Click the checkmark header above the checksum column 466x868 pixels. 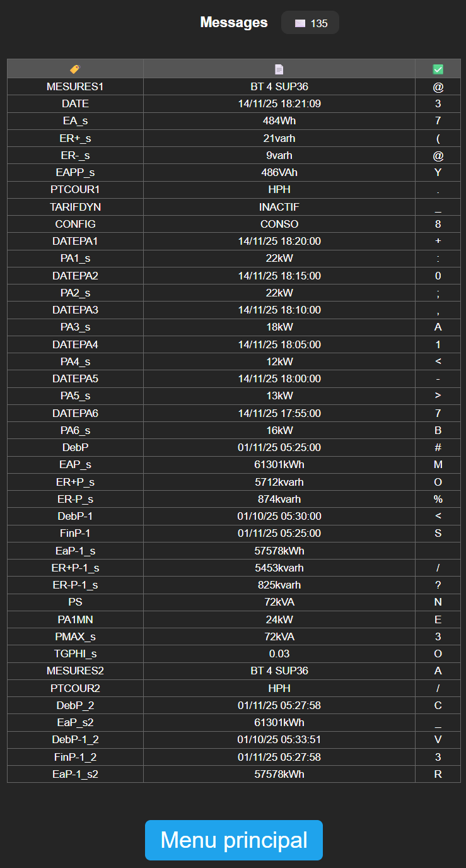coord(438,69)
